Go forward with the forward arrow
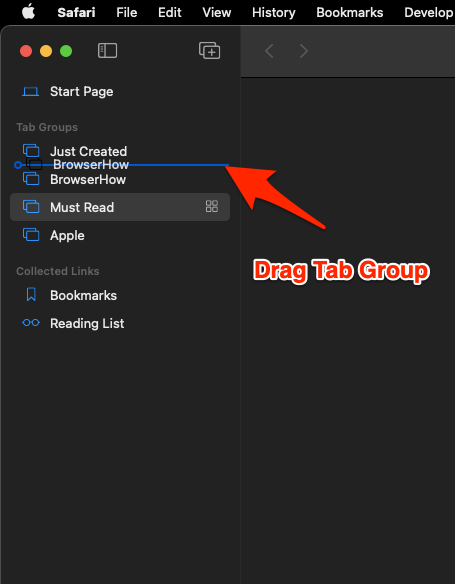Image resolution: width=455 pixels, height=584 pixels. pos(304,51)
